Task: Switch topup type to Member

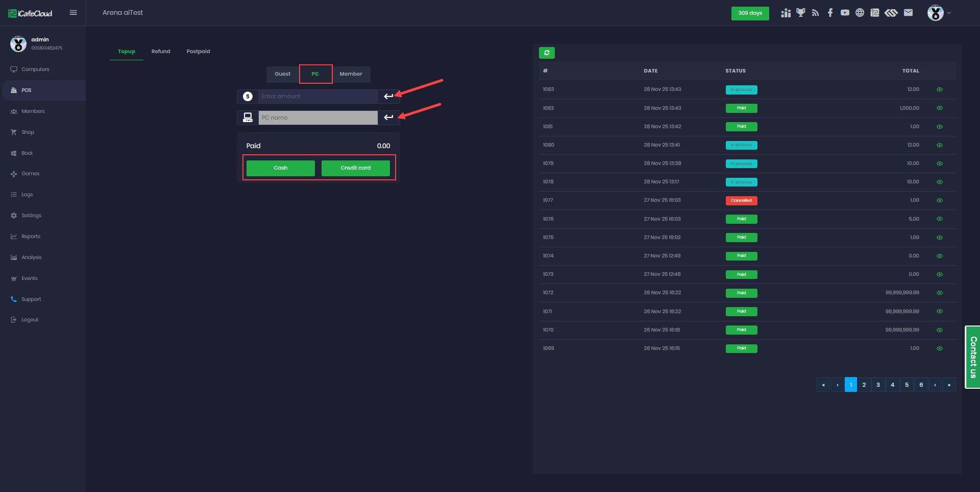Action: pos(351,74)
